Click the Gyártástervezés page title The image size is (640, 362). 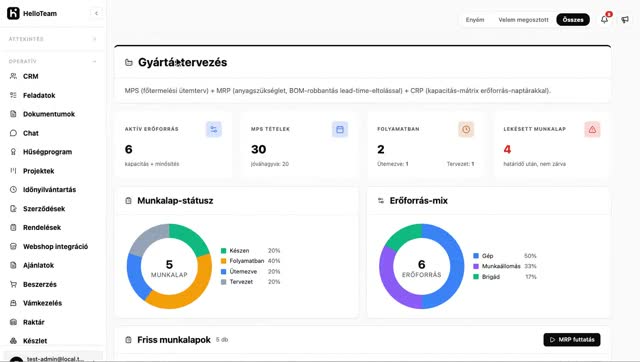pos(182,62)
